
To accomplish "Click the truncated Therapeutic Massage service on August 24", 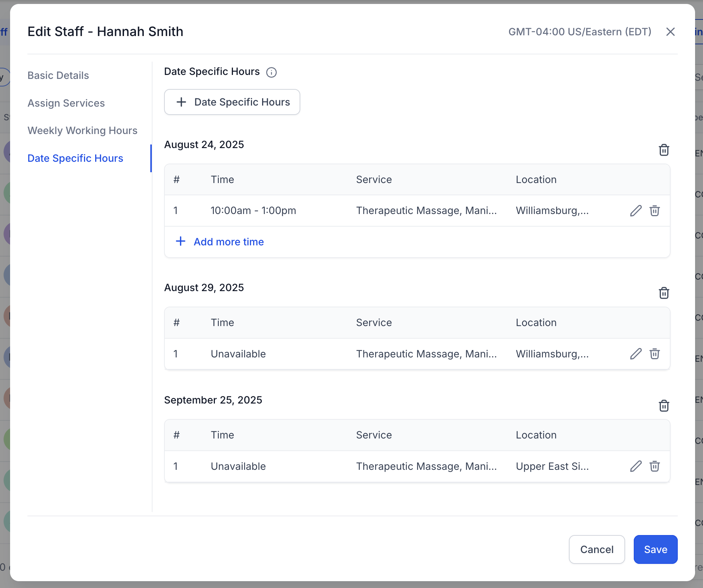I will coord(426,211).
